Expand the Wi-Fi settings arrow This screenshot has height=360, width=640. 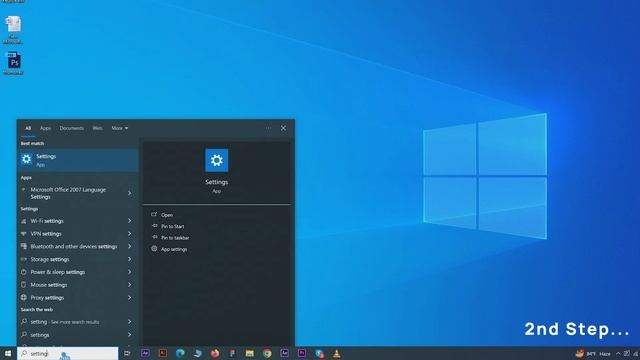tap(129, 221)
